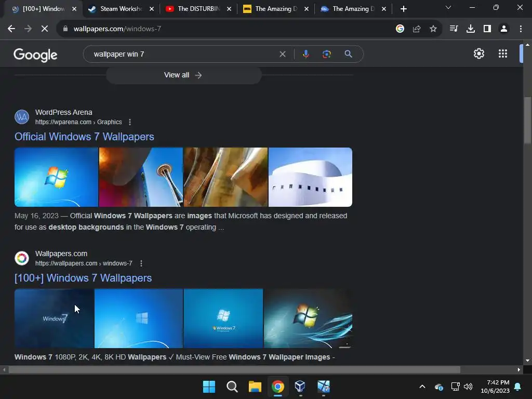532x399 pixels.
Task: Click the address bar URL wallpapers.com/windows-7
Action: click(x=117, y=29)
